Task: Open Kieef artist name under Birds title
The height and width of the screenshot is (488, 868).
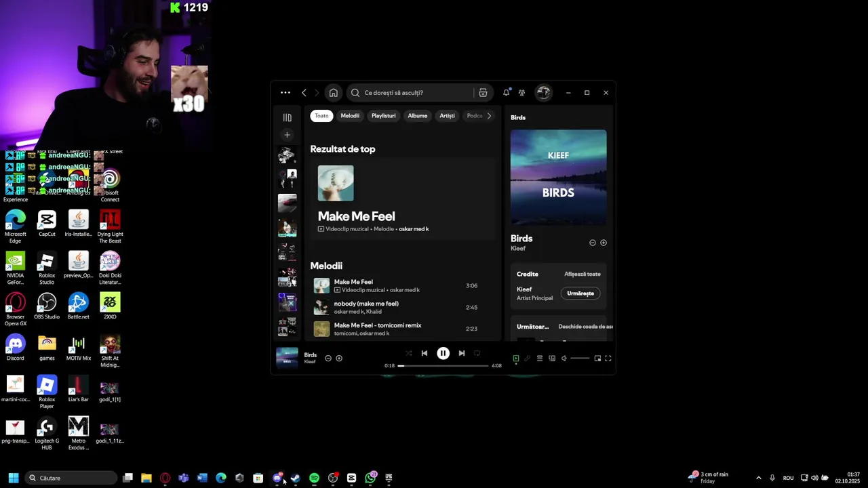Action: [518, 249]
